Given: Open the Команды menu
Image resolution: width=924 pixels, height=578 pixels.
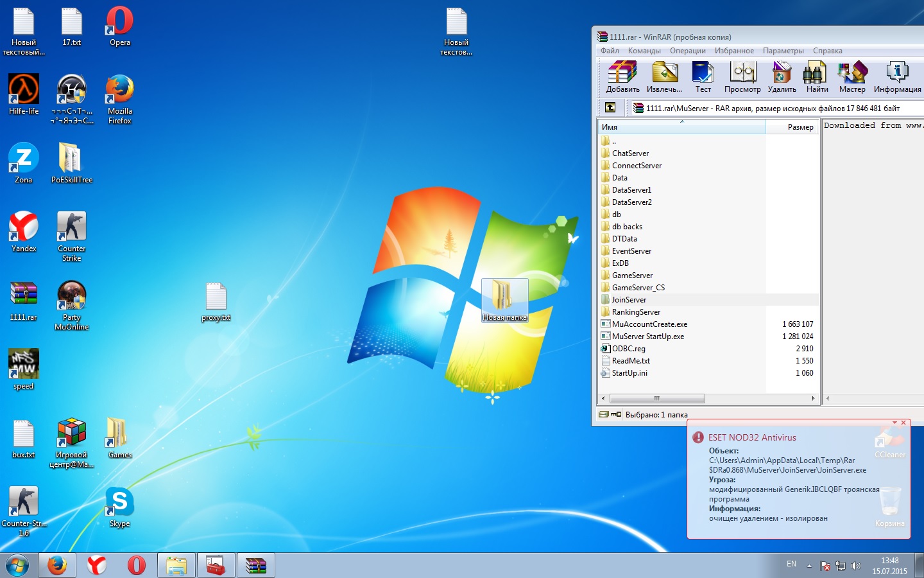Looking at the screenshot, I should [644, 51].
